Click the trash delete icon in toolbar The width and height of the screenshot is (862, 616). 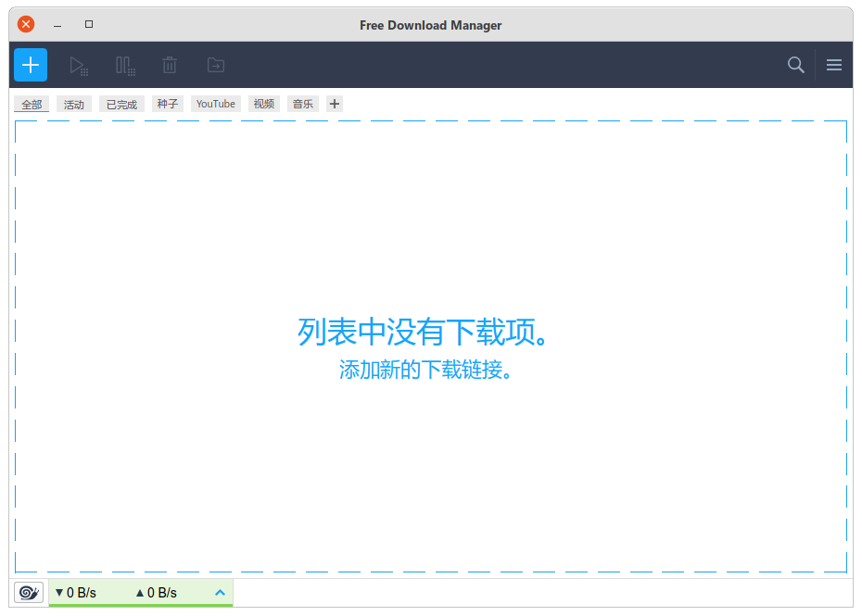[x=170, y=66]
